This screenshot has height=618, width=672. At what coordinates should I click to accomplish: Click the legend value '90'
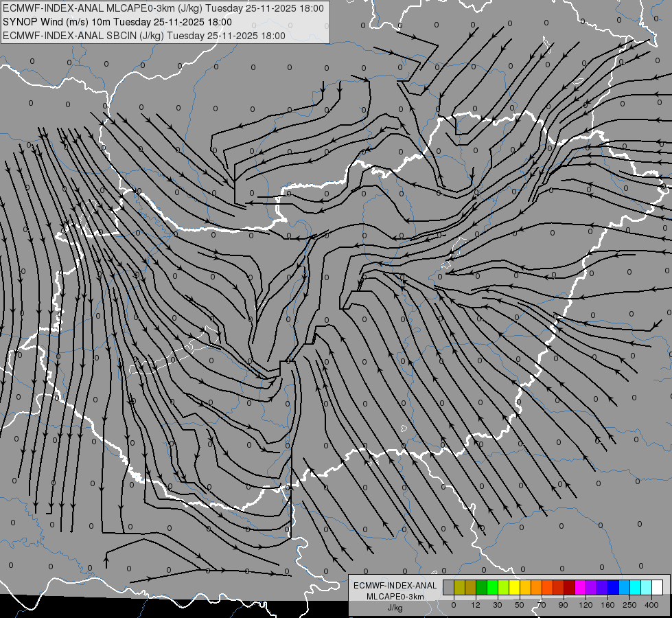[563, 605]
